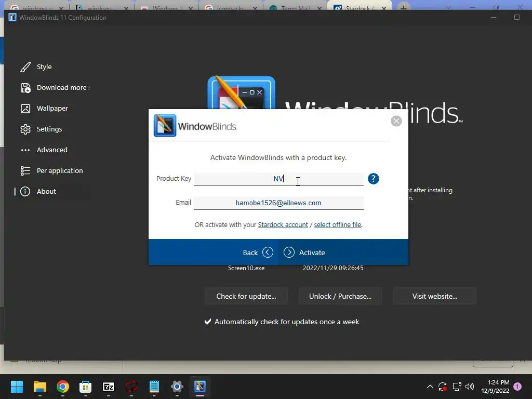Click the volume speaker tray icon
This screenshot has width=532, height=399.
click(470, 387)
